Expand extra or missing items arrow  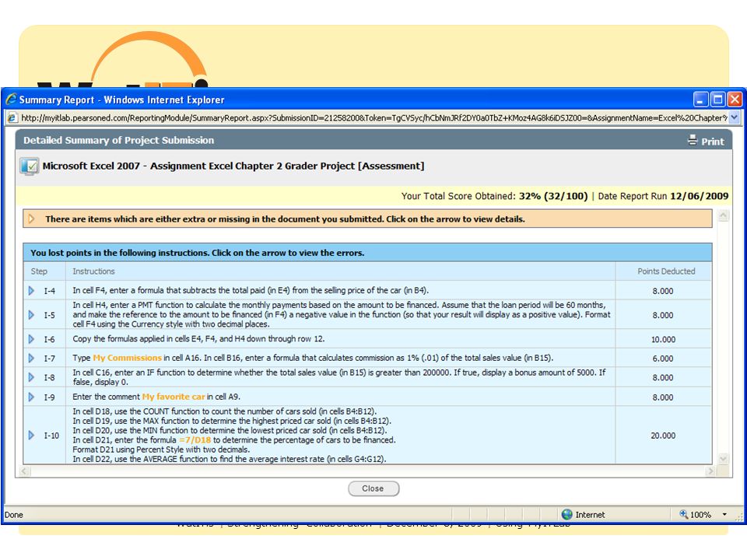[x=31, y=219]
